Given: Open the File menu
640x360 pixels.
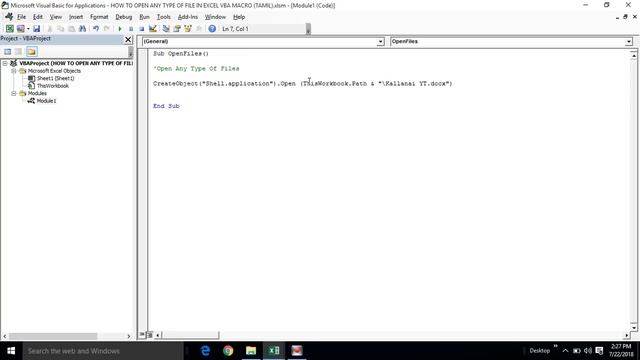Looking at the screenshot, I should [21, 17].
